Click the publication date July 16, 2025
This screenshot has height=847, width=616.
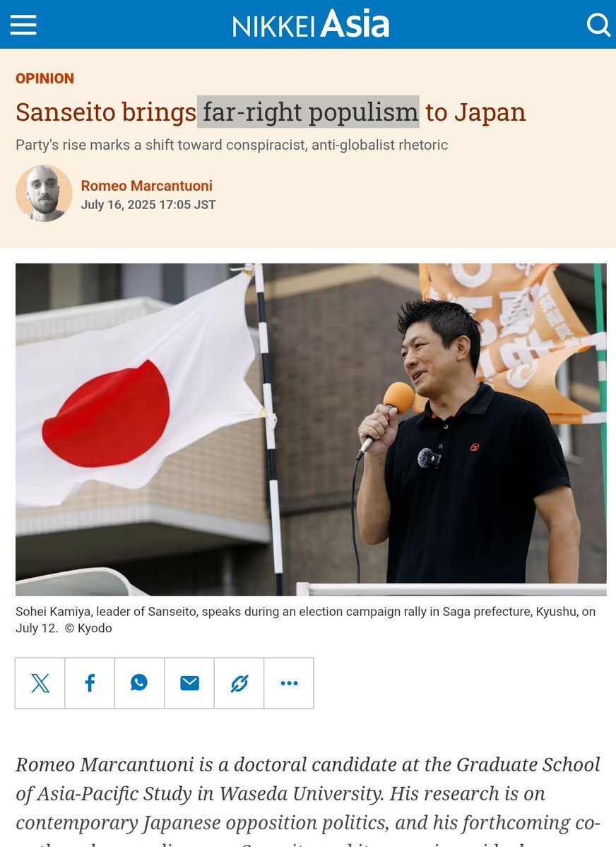pyautogui.click(x=148, y=205)
